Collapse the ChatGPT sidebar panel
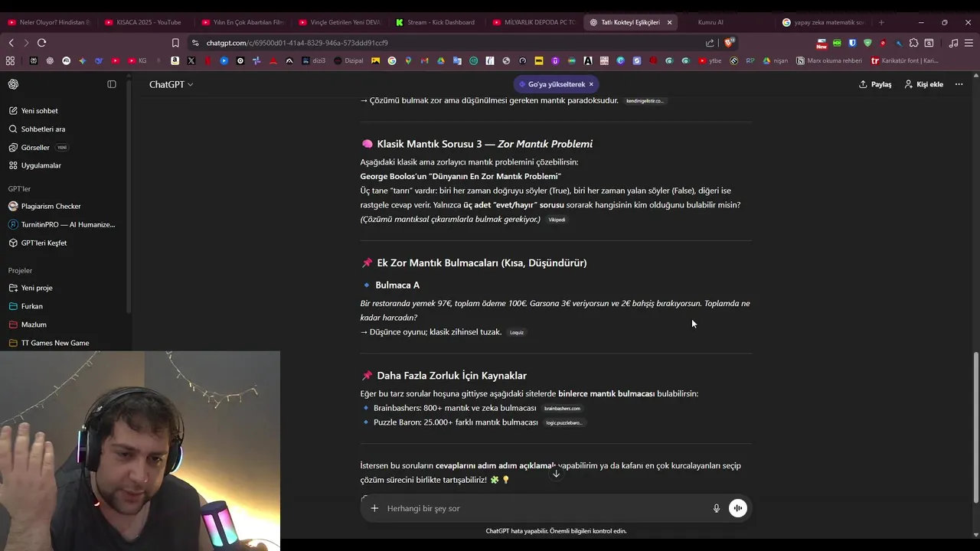980x551 pixels. (112, 84)
